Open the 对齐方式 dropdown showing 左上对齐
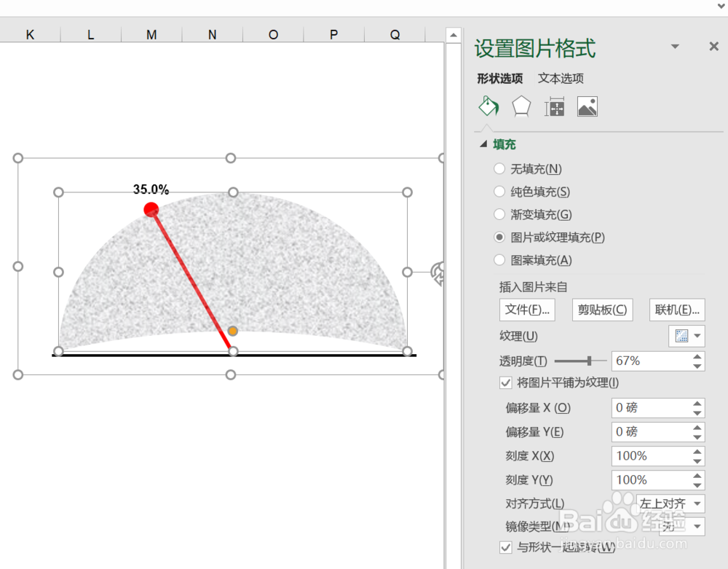728x569 pixels. pyautogui.click(x=670, y=503)
